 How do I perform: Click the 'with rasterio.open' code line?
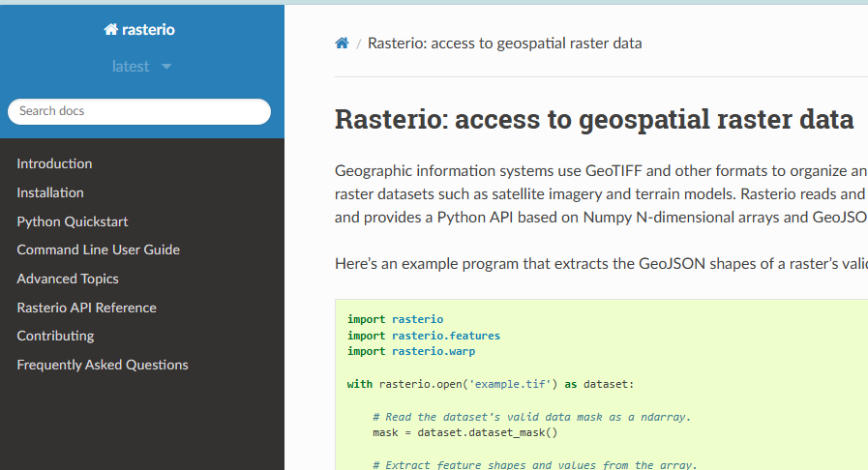tap(491, 384)
